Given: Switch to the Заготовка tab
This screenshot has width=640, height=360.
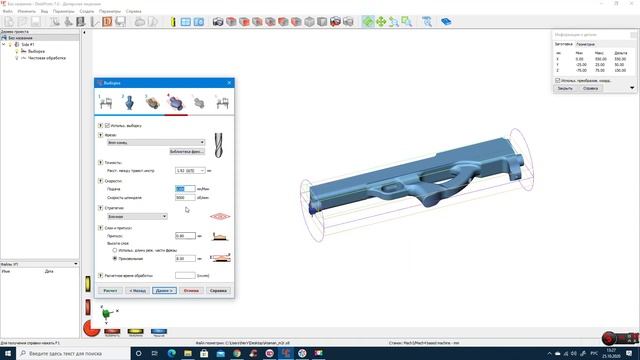Looking at the screenshot, I should point(564,44).
